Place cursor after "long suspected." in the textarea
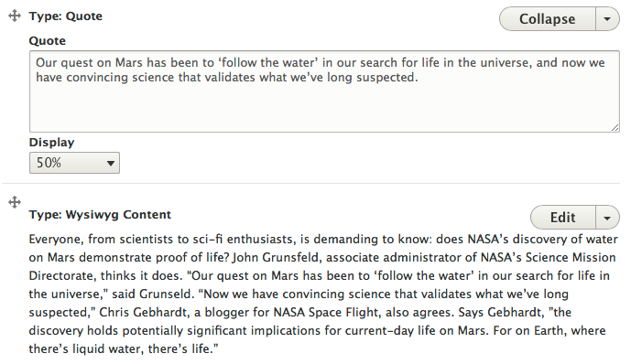The height and width of the screenshot is (364, 631). [x=419, y=77]
